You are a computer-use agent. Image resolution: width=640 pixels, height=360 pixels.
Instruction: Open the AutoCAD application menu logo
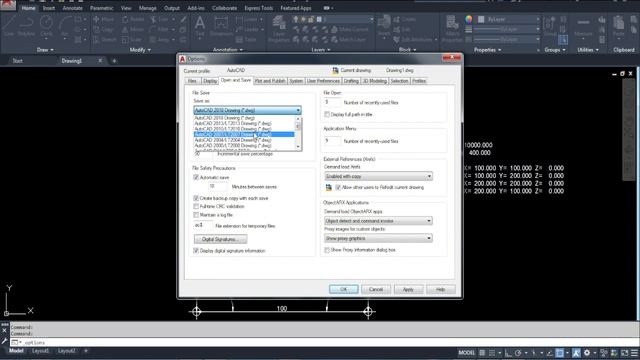coord(8,5)
